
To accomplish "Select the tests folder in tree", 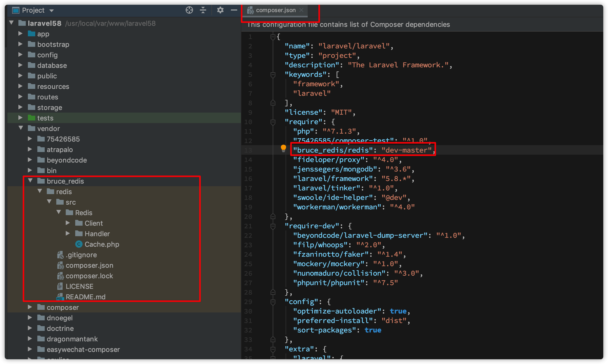I will point(45,118).
